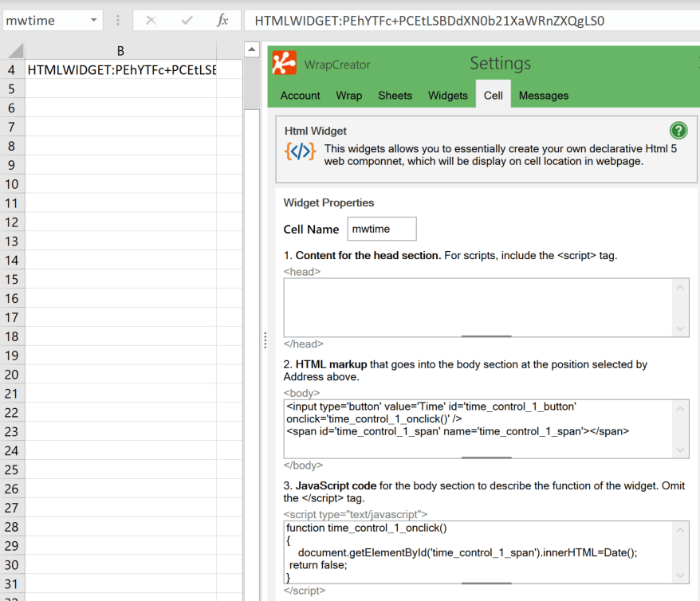Image resolution: width=700 pixels, height=601 pixels.
Task: Open the Sheets tab
Action: coord(395,94)
